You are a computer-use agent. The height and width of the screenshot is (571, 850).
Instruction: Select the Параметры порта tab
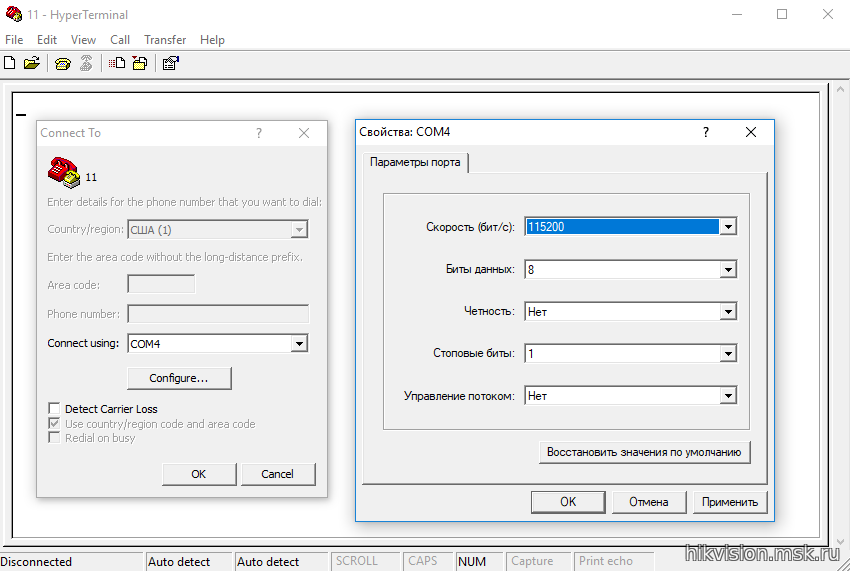click(x=415, y=162)
